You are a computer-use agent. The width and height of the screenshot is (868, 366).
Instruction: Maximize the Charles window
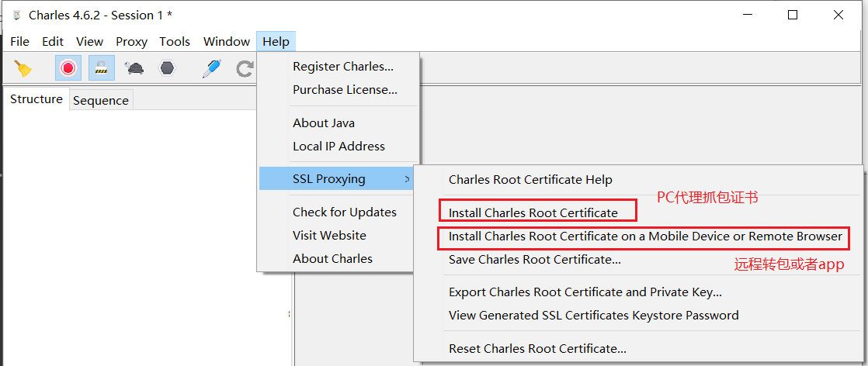click(x=793, y=16)
